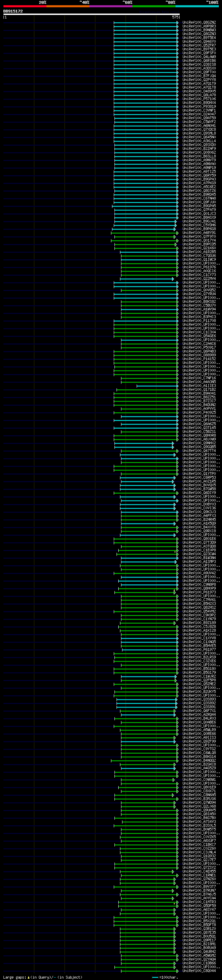Select the UniRef100_Q38IS8 label
This screenshot has height=980, width=222.
click(x=199, y=64)
